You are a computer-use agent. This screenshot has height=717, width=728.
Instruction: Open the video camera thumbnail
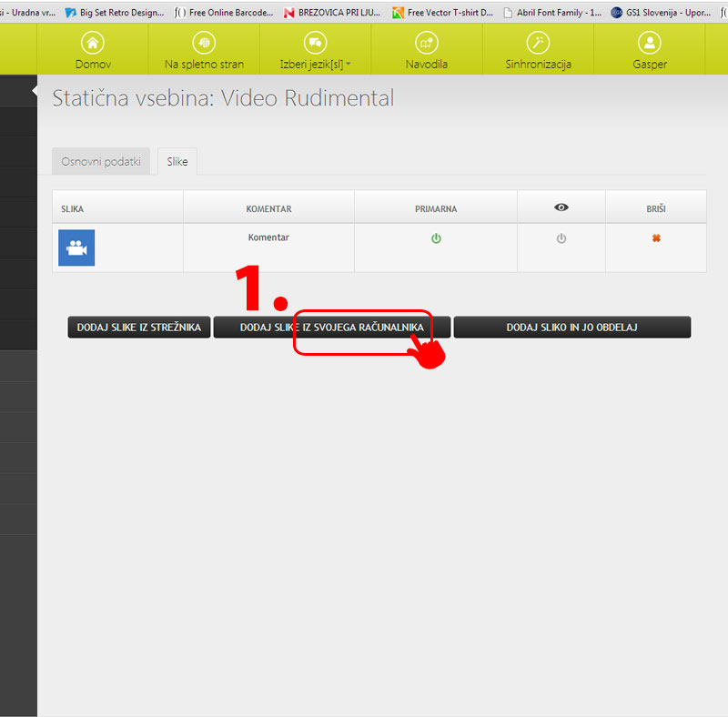(76, 247)
